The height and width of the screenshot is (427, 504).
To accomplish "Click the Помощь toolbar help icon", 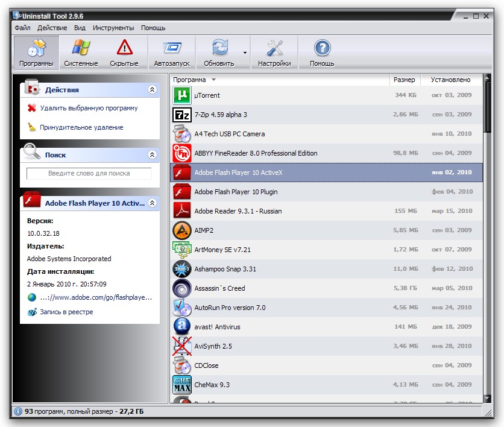I will click(322, 48).
